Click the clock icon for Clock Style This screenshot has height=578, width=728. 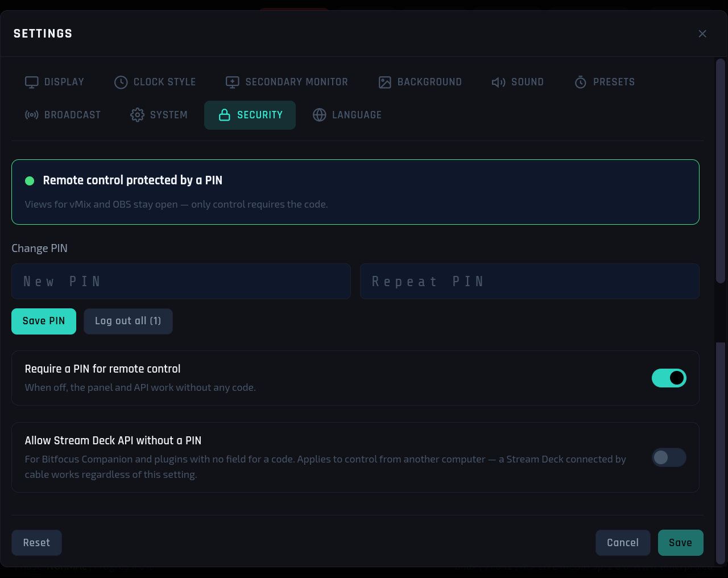click(x=121, y=82)
